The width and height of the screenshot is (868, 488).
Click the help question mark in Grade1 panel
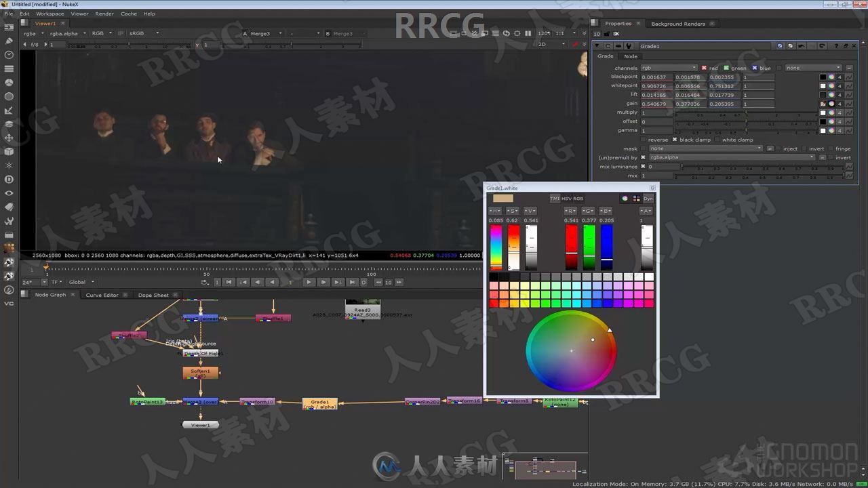pyautogui.click(x=836, y=46)
